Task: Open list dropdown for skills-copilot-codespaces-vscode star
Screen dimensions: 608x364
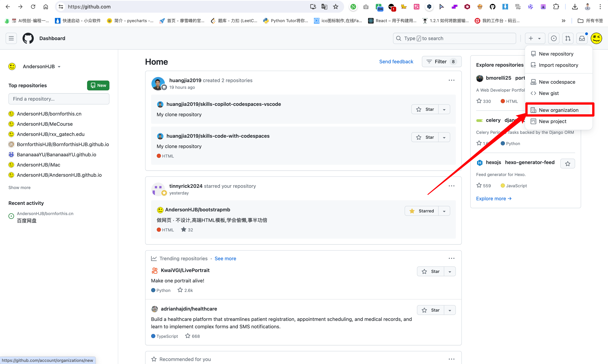Action: [444, 109]
